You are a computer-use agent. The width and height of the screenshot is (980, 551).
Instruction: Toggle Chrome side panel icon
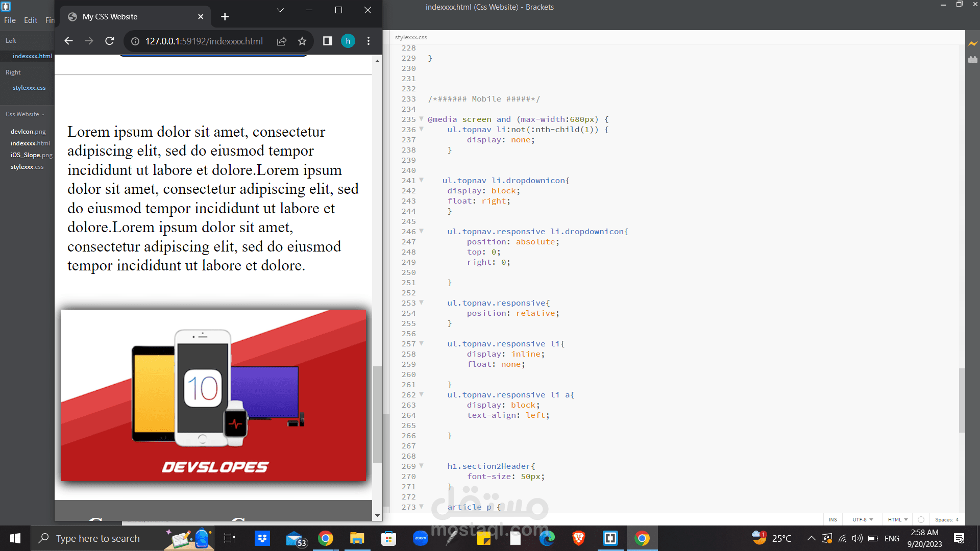click(x=328, y=41)
